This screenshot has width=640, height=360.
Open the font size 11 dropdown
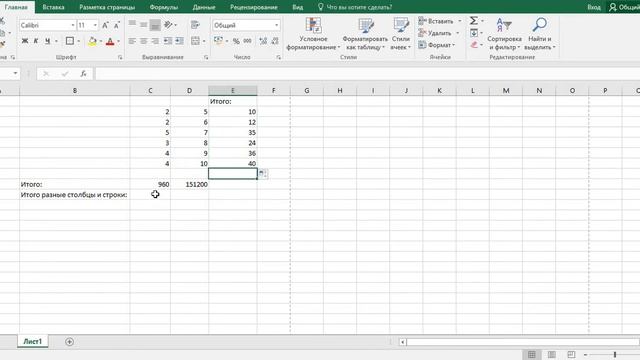pos(95,25)
